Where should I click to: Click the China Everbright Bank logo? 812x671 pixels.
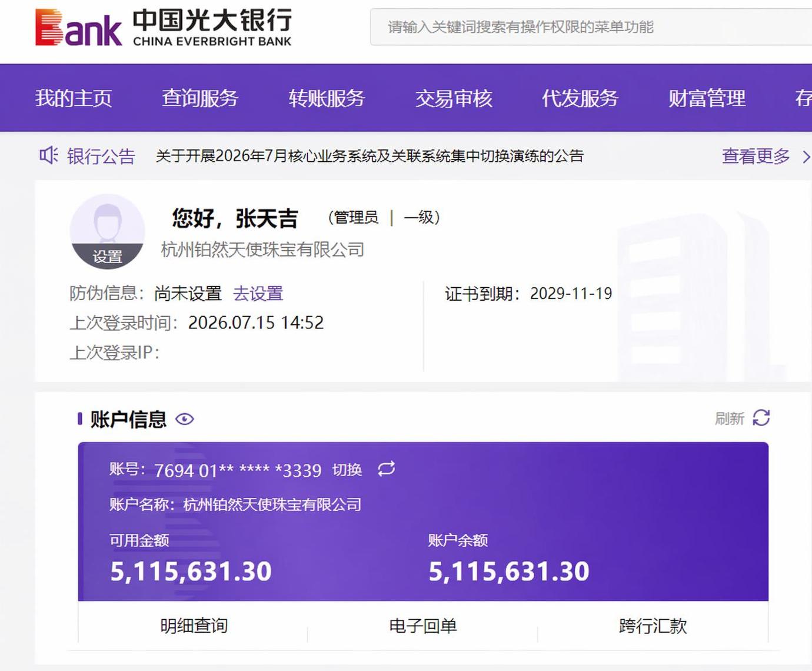164,28
